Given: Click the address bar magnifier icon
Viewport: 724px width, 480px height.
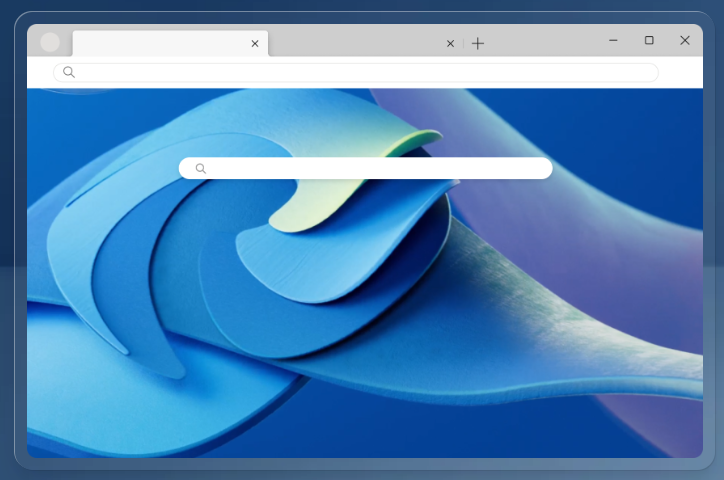Looking at the screenshot, I should coord(69,72).
